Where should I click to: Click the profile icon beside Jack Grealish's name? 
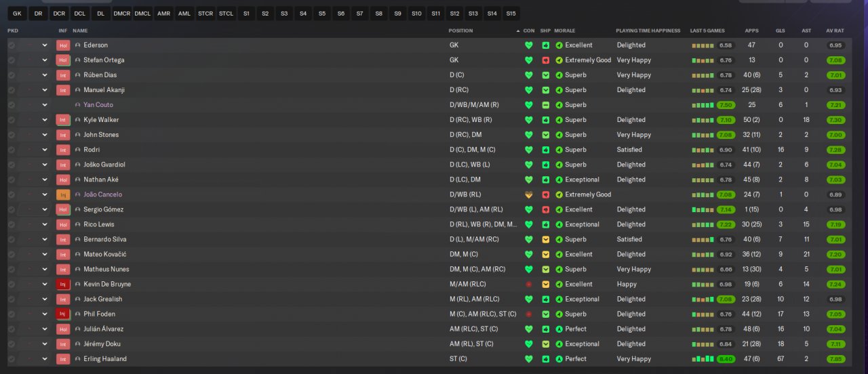click(78, 299)
